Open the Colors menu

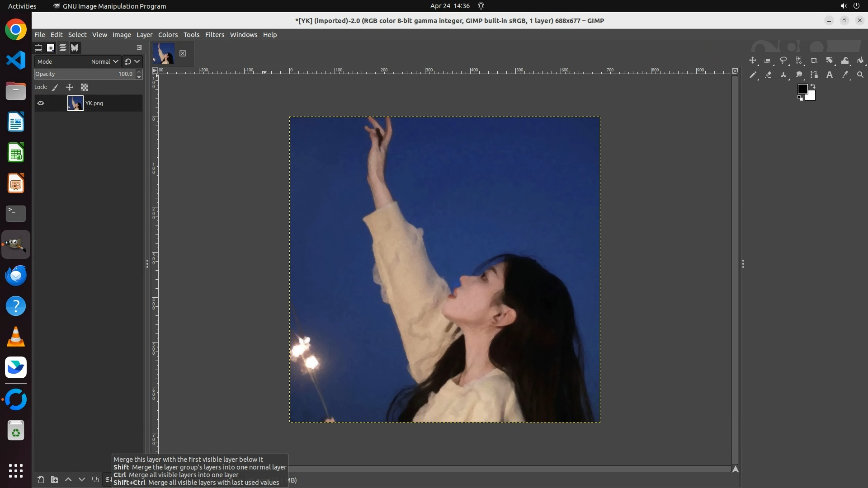[x=168, y=35]
